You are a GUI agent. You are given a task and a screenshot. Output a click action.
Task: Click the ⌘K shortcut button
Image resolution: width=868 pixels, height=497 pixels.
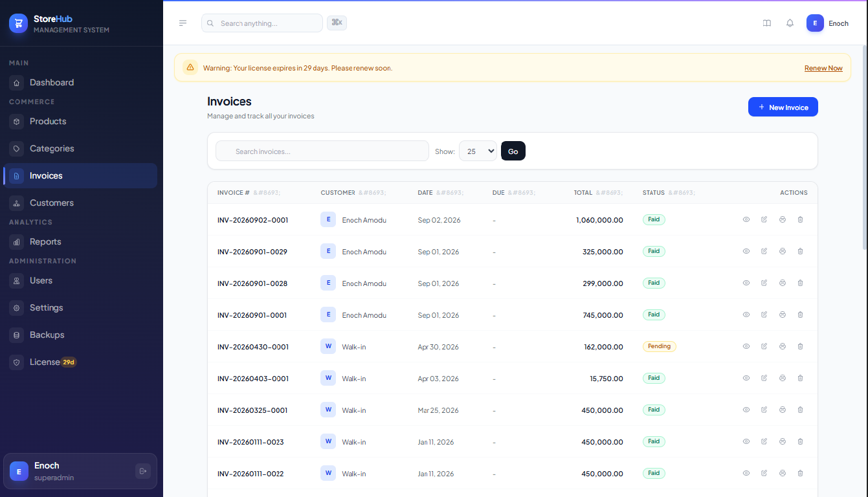point(337,23)
